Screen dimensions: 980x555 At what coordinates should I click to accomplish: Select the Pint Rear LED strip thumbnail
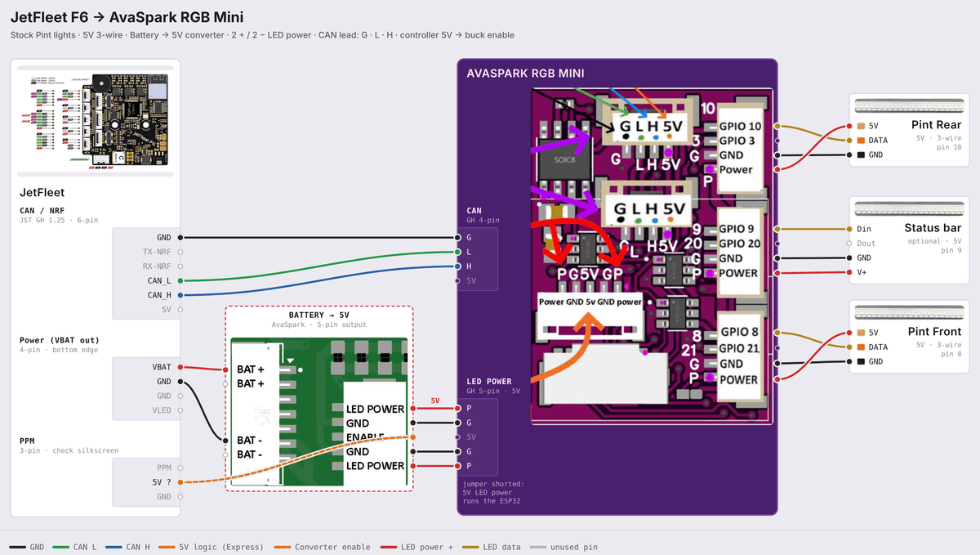click(907, 107)
